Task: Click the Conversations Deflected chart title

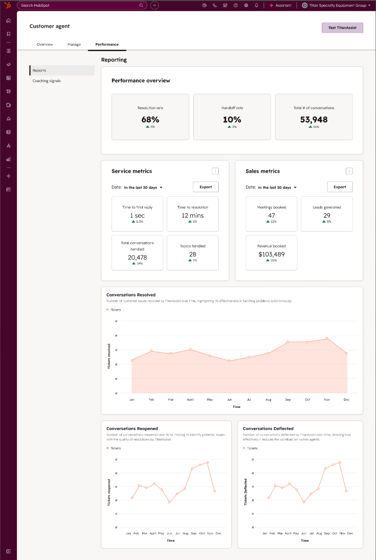Action: tap(268, 428)
